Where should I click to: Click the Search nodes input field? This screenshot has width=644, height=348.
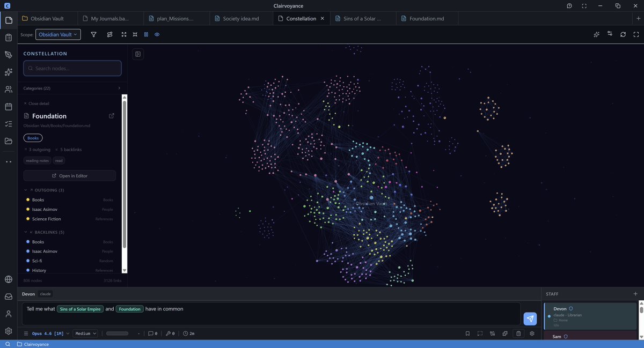[x=72, y=68]
